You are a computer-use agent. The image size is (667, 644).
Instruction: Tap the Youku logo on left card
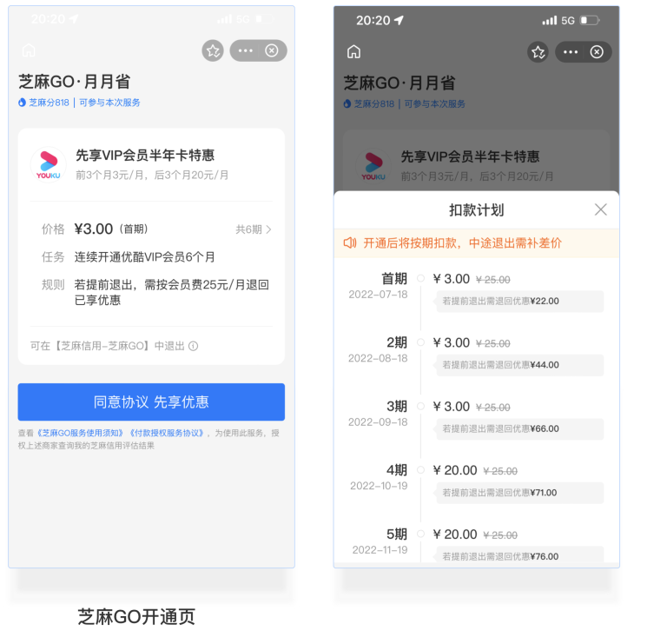click(x=49, y=165)
